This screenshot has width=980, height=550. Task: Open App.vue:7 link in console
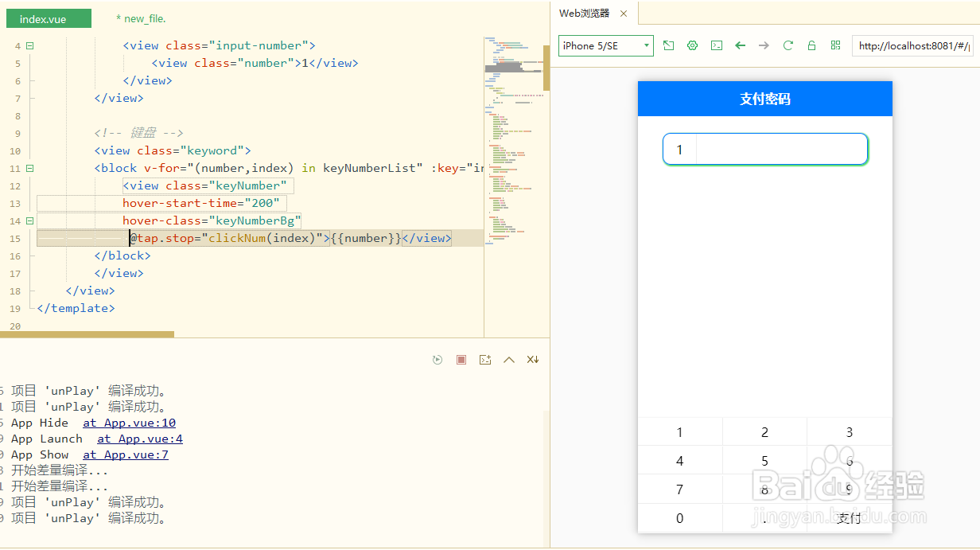click(126, 454)
